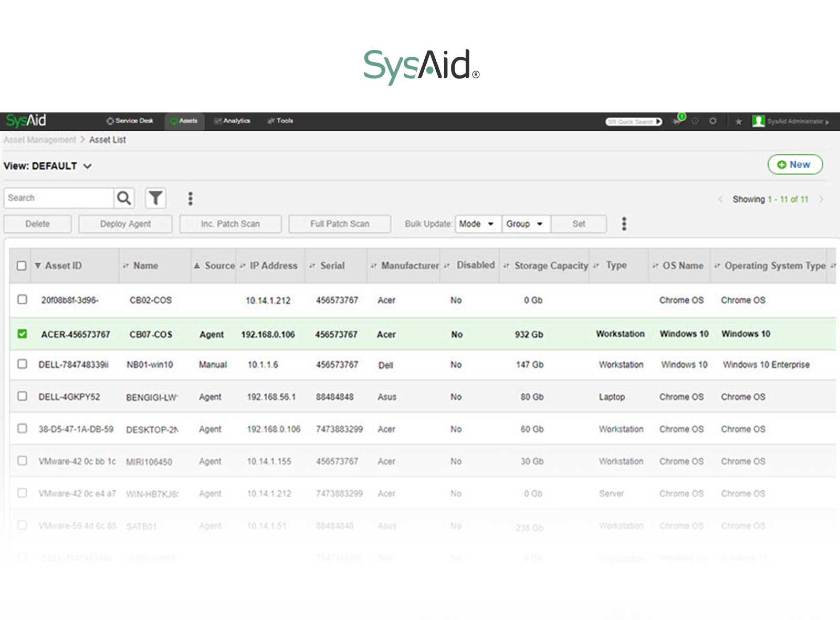This screenshot has width=840, height=620.
Task: Open the notifications bell with badge
Action: [677, 121]
